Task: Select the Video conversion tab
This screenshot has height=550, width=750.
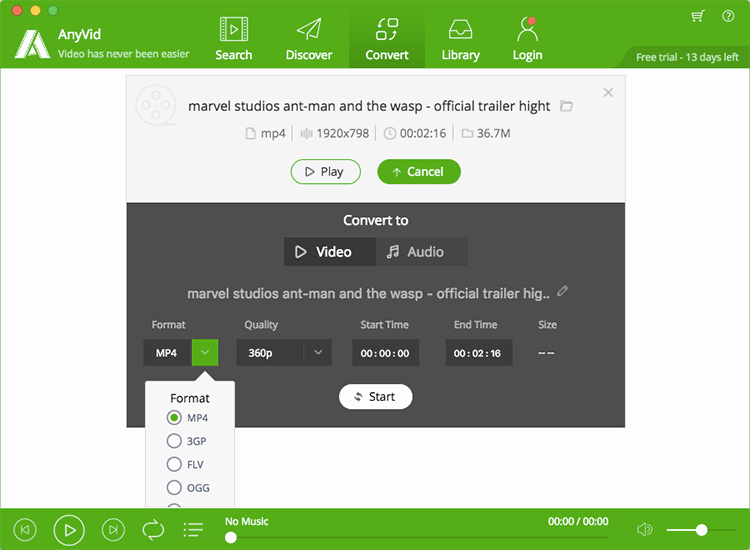Action: (330, 252)
